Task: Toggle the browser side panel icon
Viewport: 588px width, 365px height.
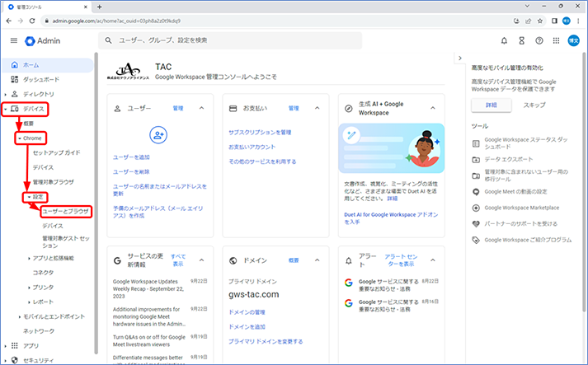Action: (554, 21)
